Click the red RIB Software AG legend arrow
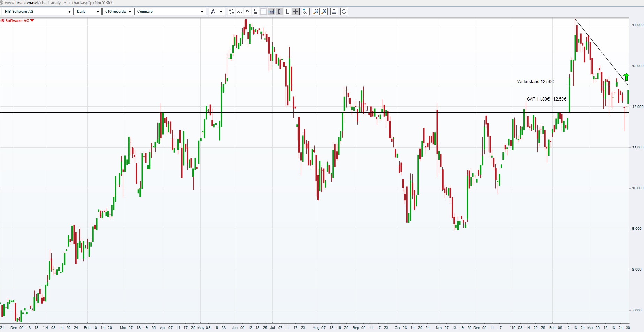Image resolution: width=644 pixels, height=332 pixels. 32,21
